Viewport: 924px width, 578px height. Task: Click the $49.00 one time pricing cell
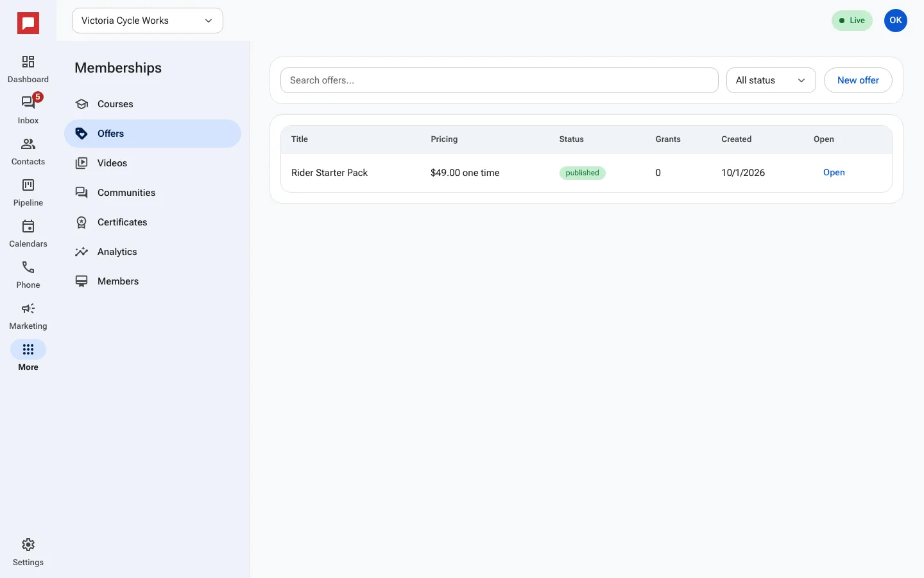click(x=465, y=173)
